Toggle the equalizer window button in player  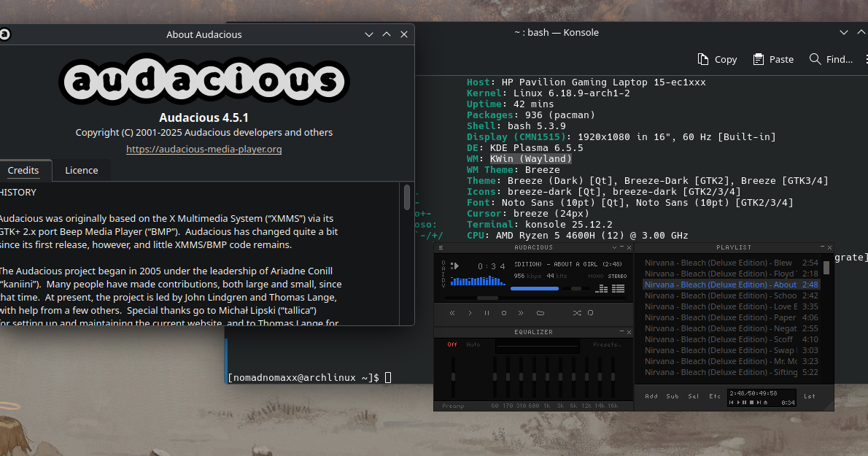click(601, 288)
